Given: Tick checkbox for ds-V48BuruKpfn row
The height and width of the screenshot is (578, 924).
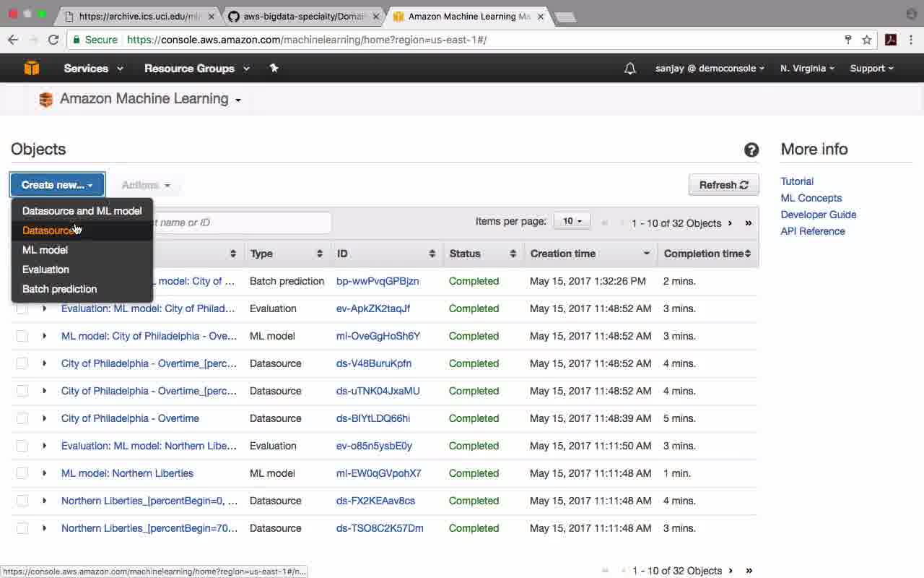Looking at the screenshot, I should coord(22,363).
